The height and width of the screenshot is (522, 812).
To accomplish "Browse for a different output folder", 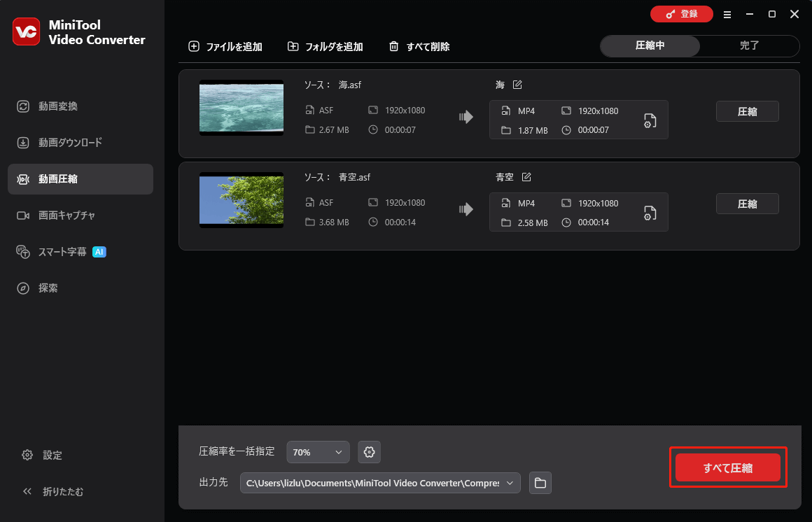I will (540, 482).
